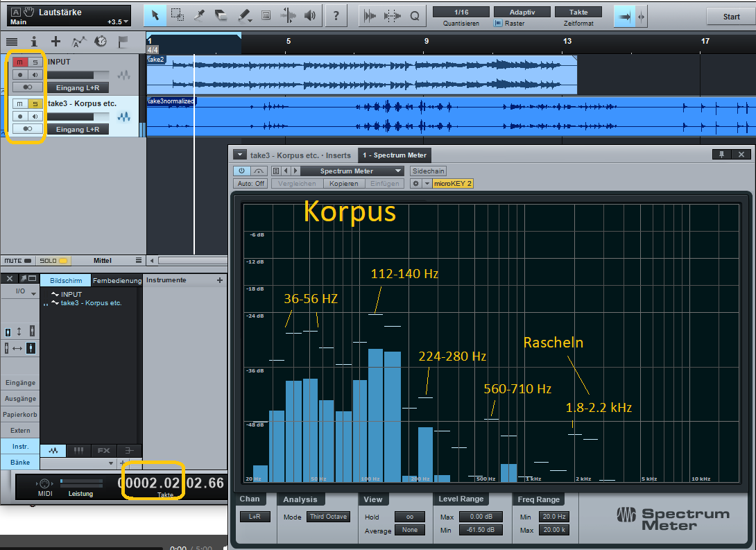Click the waveform icon on INPUT track
Screen dimensions: 756x550
click(x=124, y=75)
